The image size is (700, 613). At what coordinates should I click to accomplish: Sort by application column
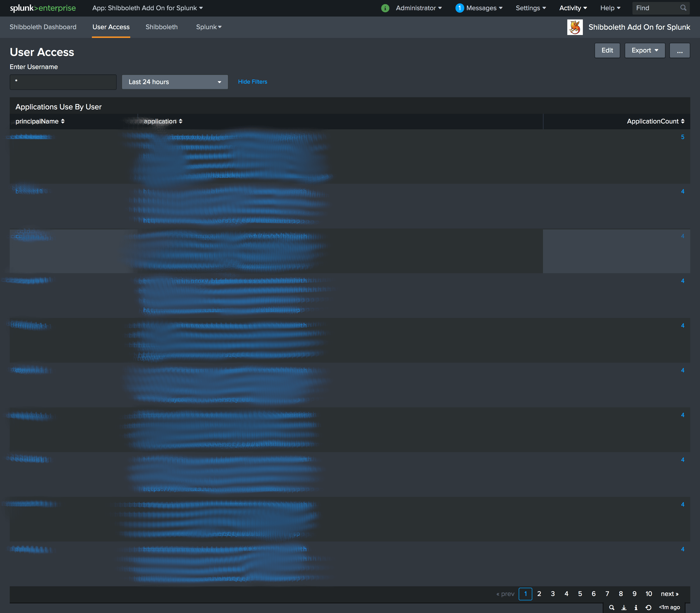(163, 122)
